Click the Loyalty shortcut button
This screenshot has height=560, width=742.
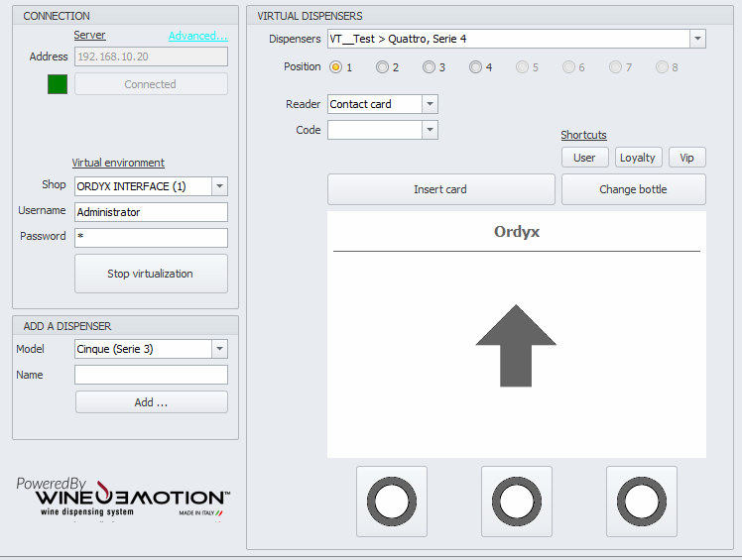point(638,158)
